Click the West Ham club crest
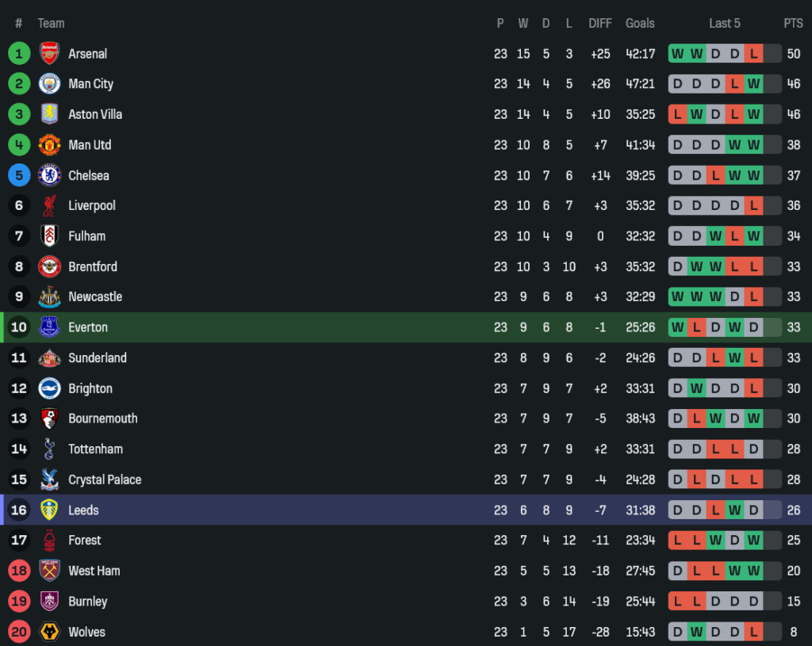Image resolution: width=812 pixels, height=646 pixels. point(49,571)
